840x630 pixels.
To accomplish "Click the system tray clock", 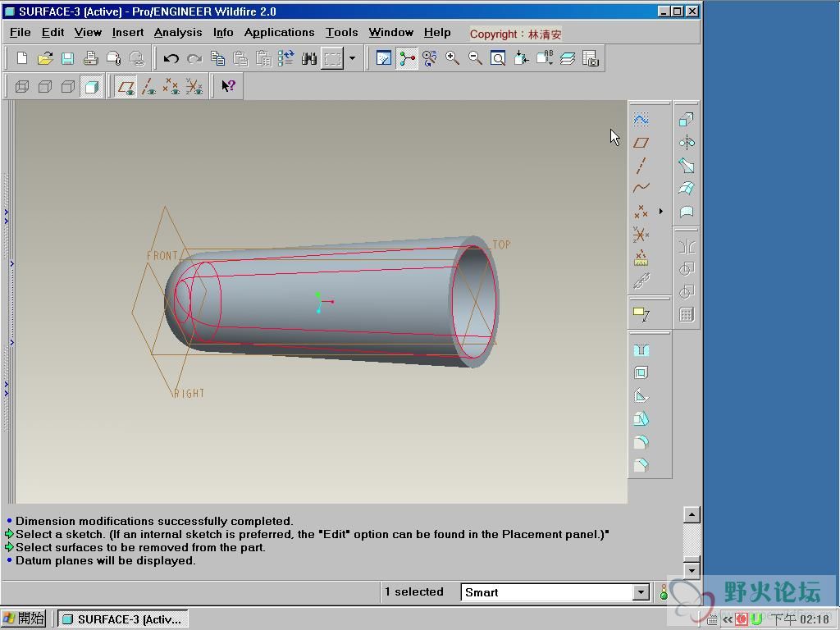I will pyautogui.click(x=801, y=619).
